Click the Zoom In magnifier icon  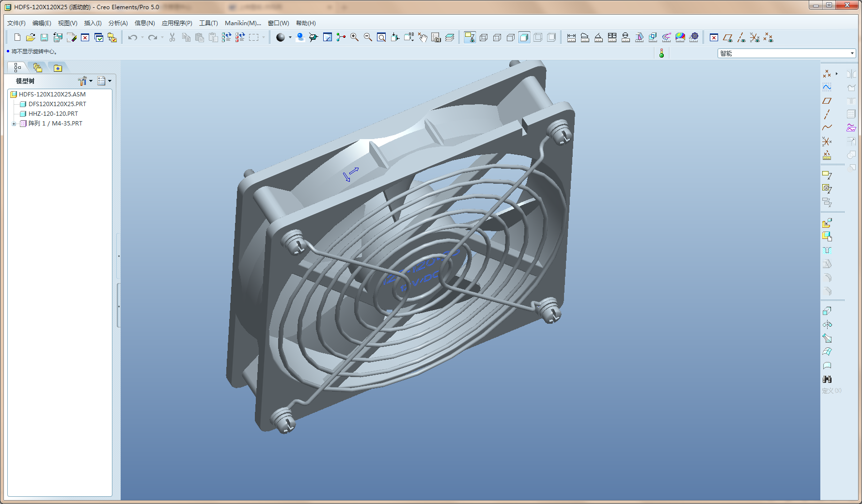pyautogui.click(x=355, y=37)
